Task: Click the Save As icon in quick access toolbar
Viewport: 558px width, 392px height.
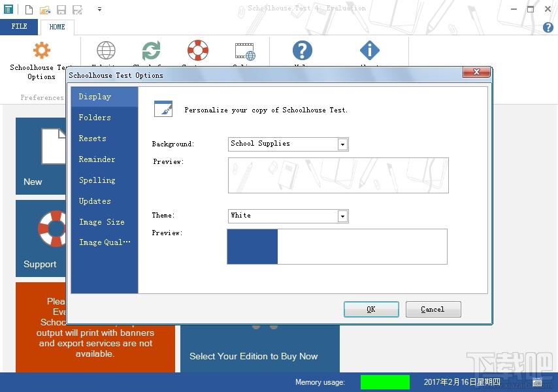Action: click(x=77, y=10)
